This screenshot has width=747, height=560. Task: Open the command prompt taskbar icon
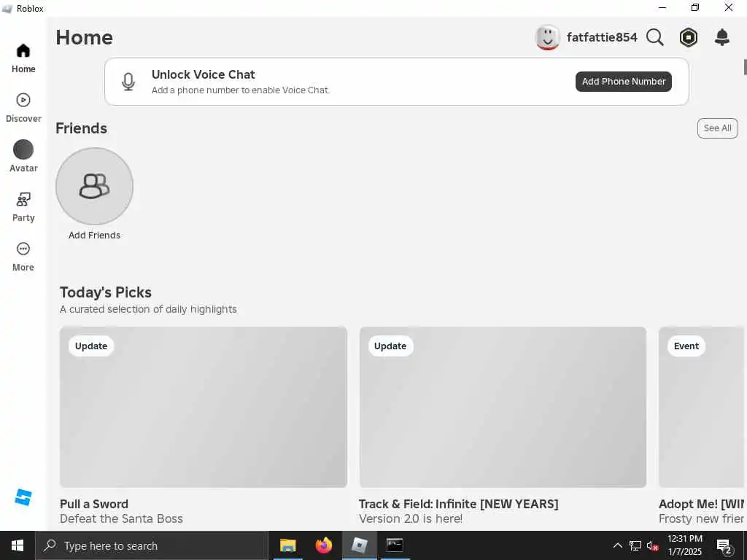pyautogui.click(x=395, y=545)
